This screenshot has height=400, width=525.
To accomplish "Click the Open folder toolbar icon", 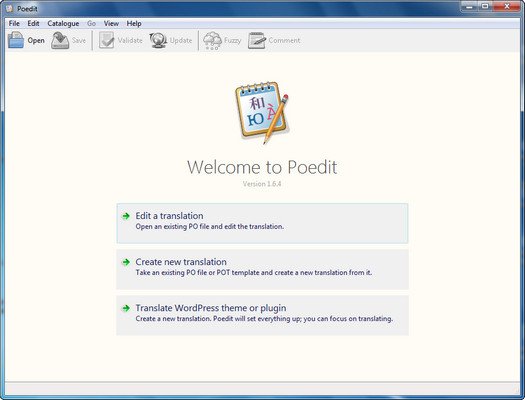I will coord(16,40).
